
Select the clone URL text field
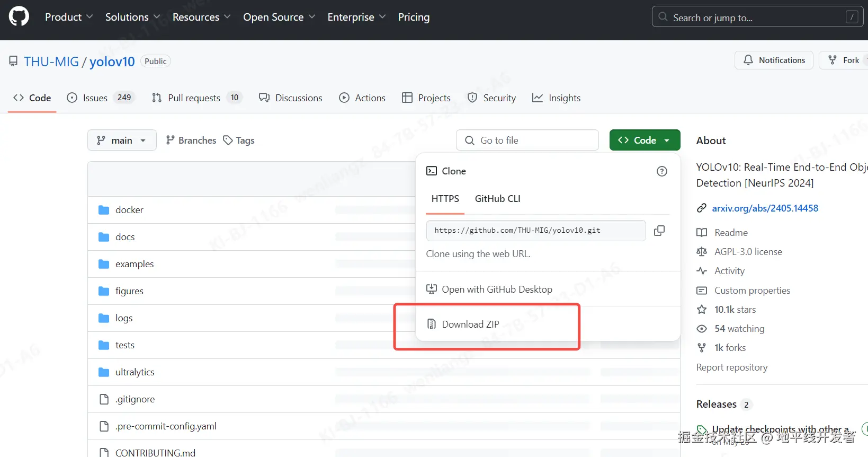click(x=536, y=230)
